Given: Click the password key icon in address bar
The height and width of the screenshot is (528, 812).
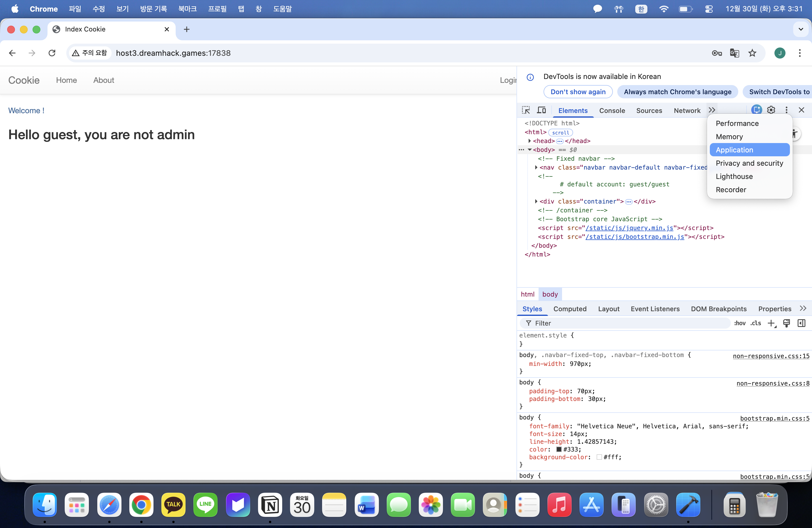Looking at the screenshot, I should (716, 53).
